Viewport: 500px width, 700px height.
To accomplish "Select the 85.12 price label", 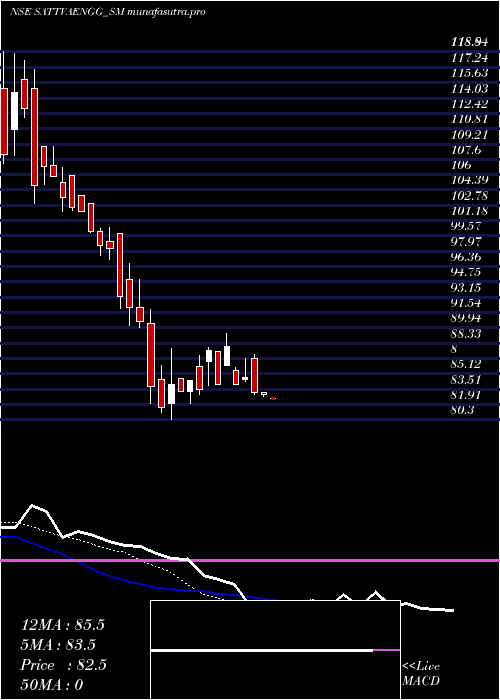I will pos(466,365).
